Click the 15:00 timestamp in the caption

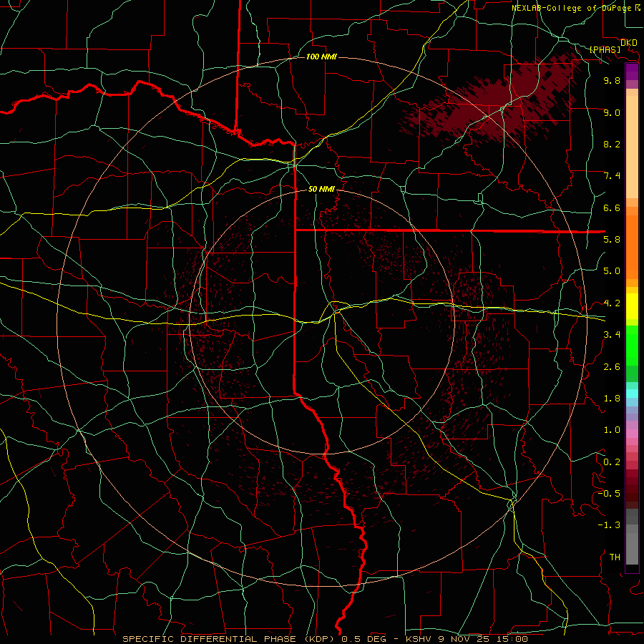coord(512,639)
